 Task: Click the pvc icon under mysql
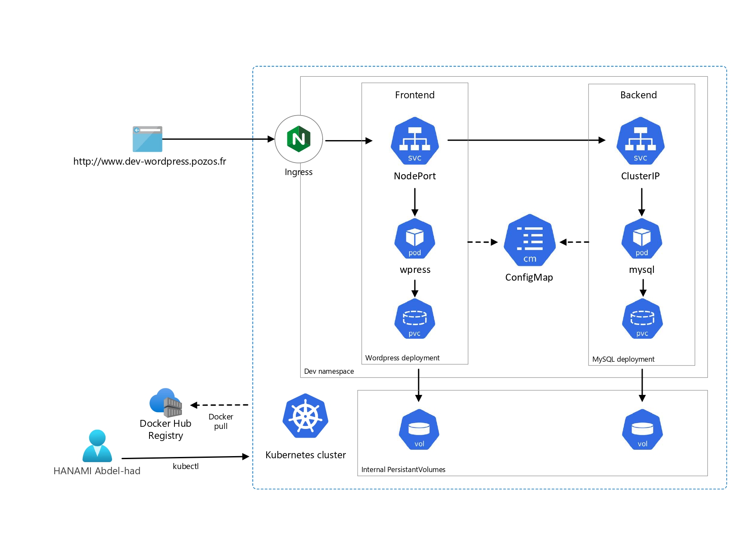pyautogui.click(x=642, y=319)
